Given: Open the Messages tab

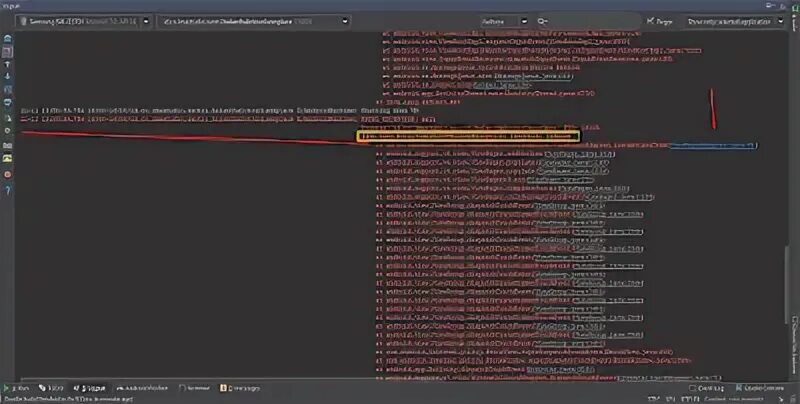Looking at the screenshot, I should click(240, 388).
